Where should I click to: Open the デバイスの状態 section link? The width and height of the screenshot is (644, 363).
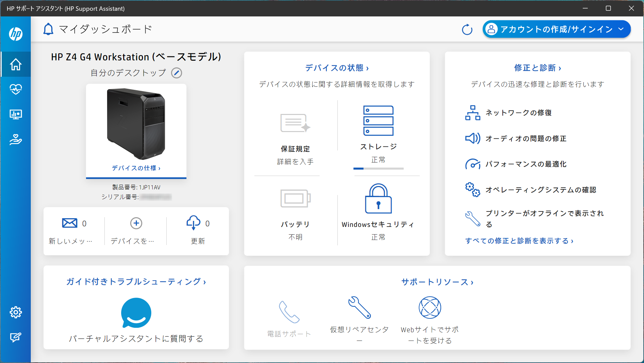point(337,68)
